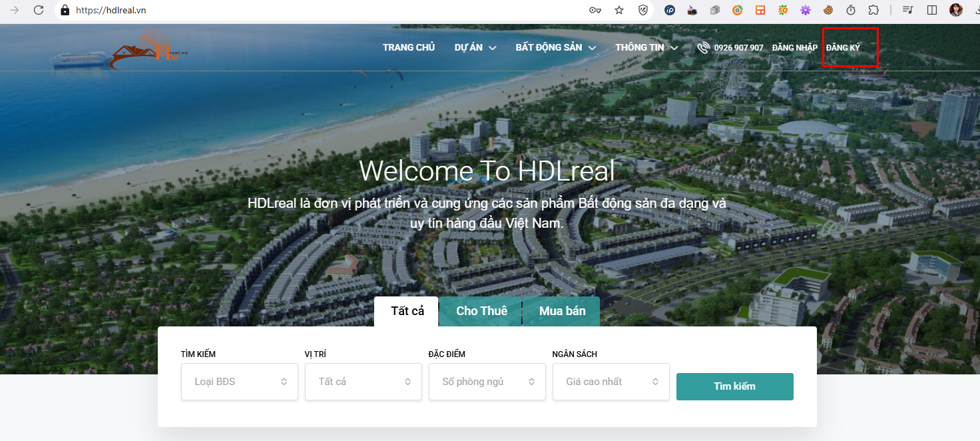Click the shield icon in address bar

pyautogui.click(x=643, y=10)
